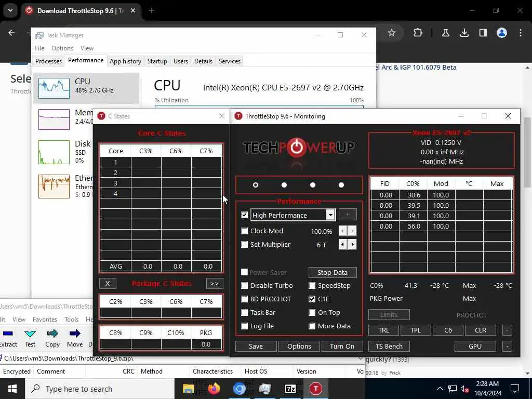The image size is (532, 399).
Task: Click minus button next to GPU
Action: click(507, 346)
